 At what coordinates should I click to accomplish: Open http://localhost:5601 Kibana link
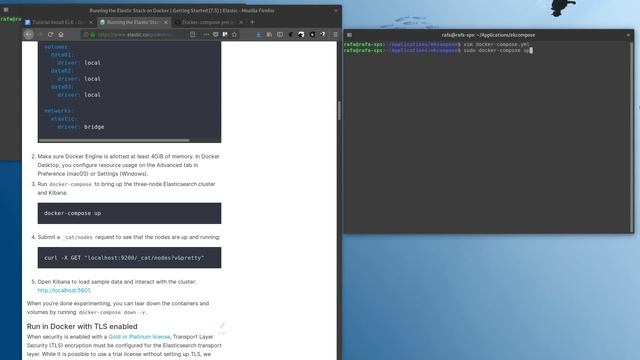(x=64, y=290)
